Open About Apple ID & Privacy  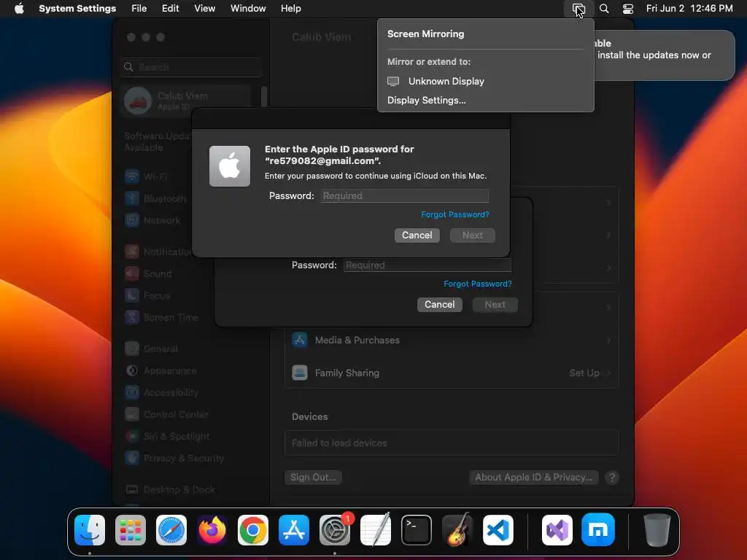point(533,477)
